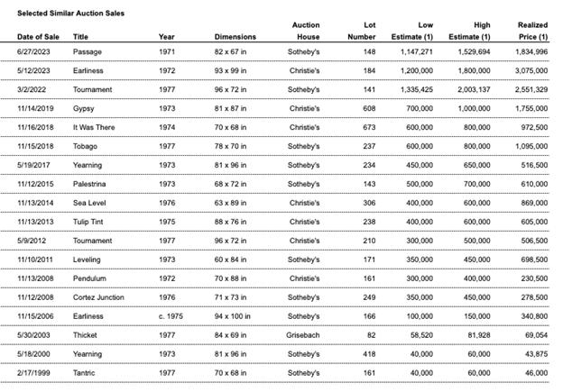Select the "Dimensions" column header
This screenshot has height=392, width=563.
235,37
